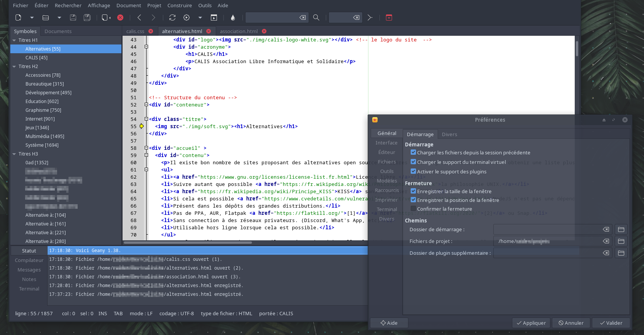Switch to the association.html tab
This screenshot has width=644, height=335.
click(x=239, y=31)
